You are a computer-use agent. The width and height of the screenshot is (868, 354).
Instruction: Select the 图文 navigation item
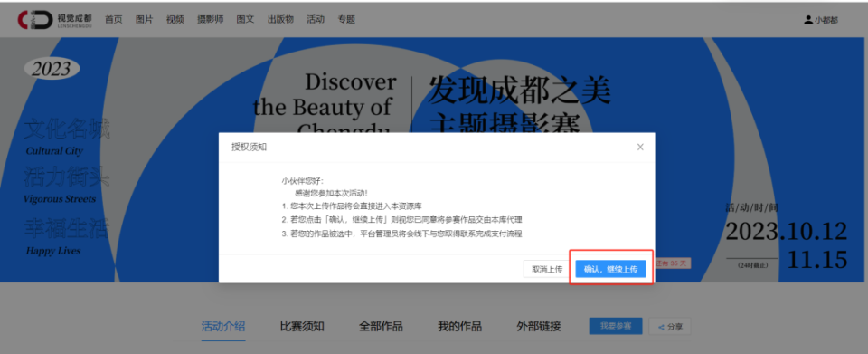click(245, 19)
